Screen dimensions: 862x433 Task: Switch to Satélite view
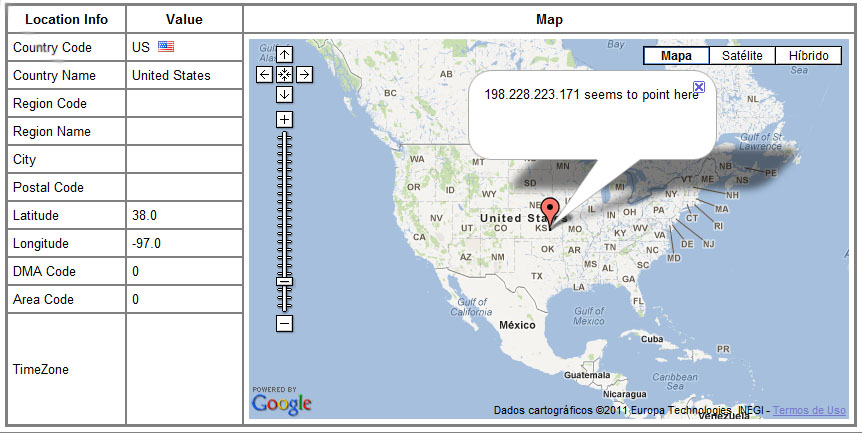[x=742, y=56]
